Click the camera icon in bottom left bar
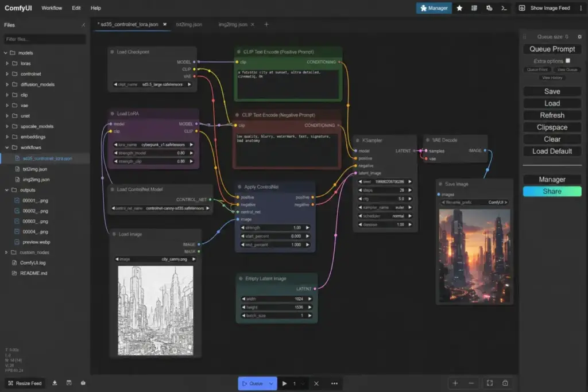Screen dimensions: 588x392 (83, 383)
